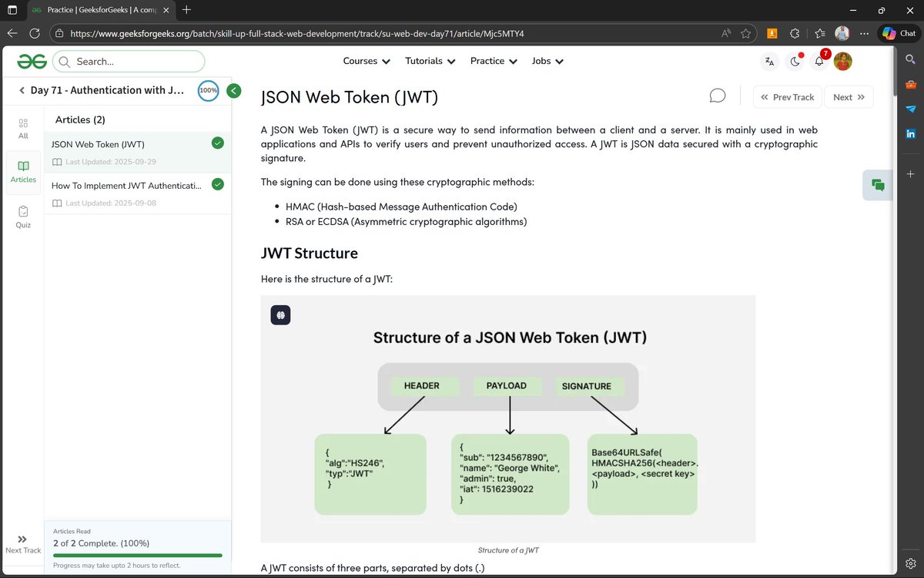Viewport: 924px width, 578px height.
Task: Open the article discussion comment bubble
Action: pos(717,95)
